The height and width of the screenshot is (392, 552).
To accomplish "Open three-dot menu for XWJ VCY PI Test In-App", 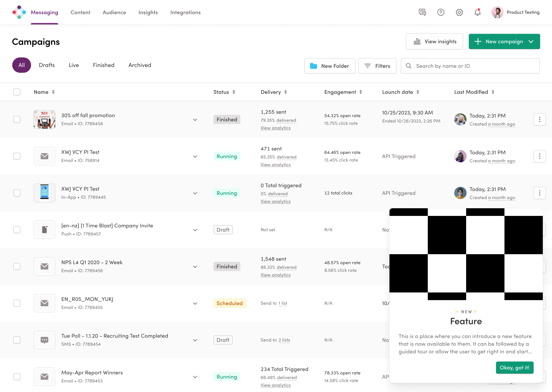I will (x=539, y=193).
